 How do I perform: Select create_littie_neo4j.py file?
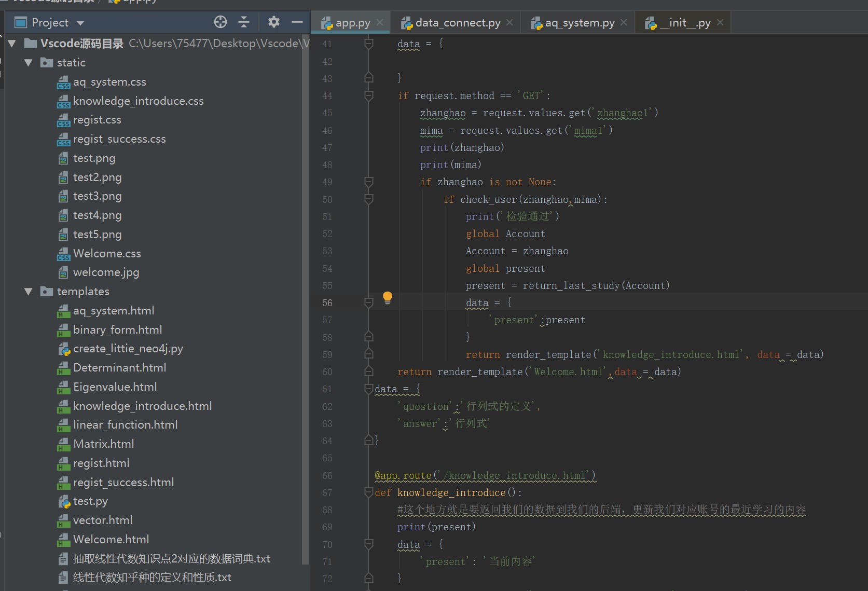(128, 349)
